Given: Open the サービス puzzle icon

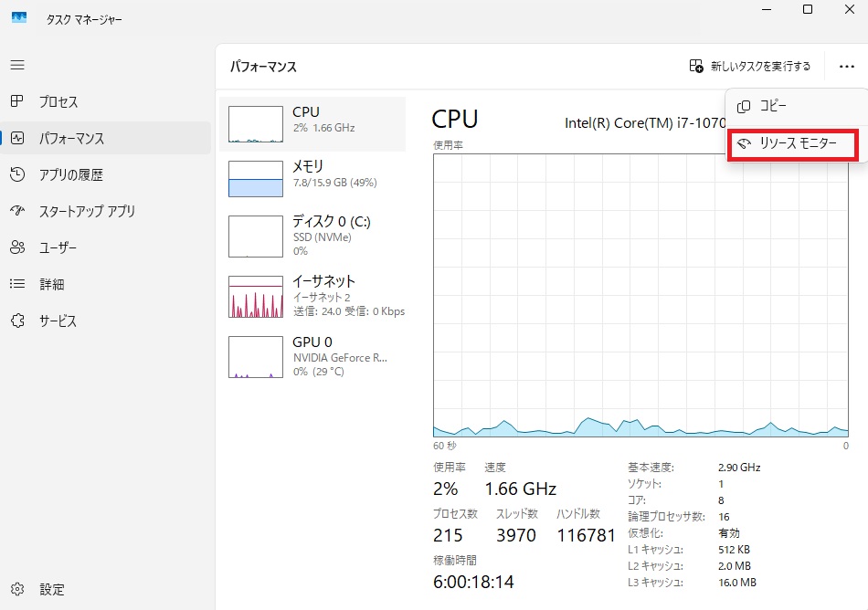Looking at the screenshot, I should tap(17, 321).
